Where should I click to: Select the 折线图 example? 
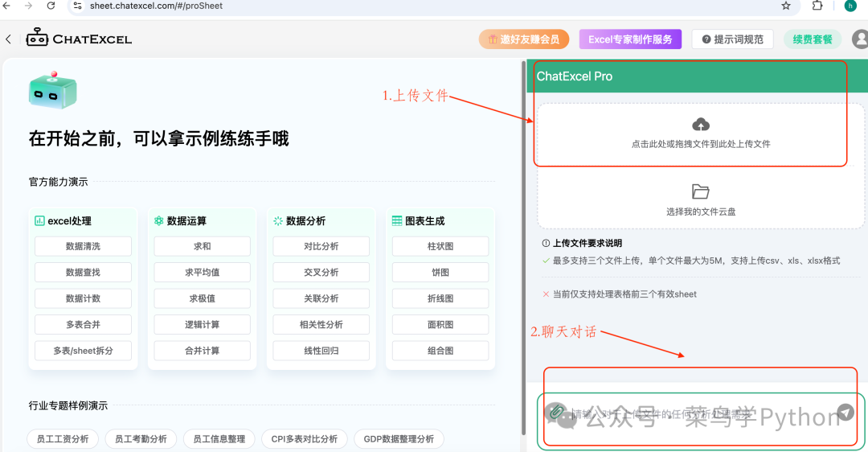pos(440,298)
